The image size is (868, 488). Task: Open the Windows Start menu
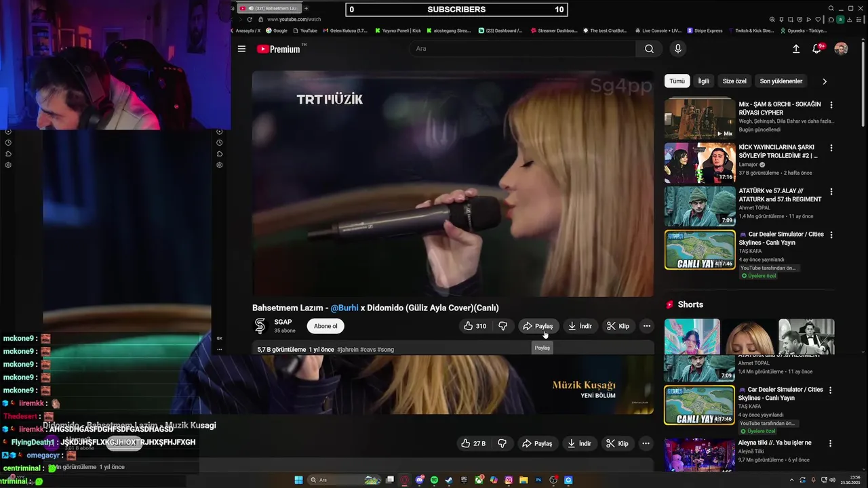[298, 480]
